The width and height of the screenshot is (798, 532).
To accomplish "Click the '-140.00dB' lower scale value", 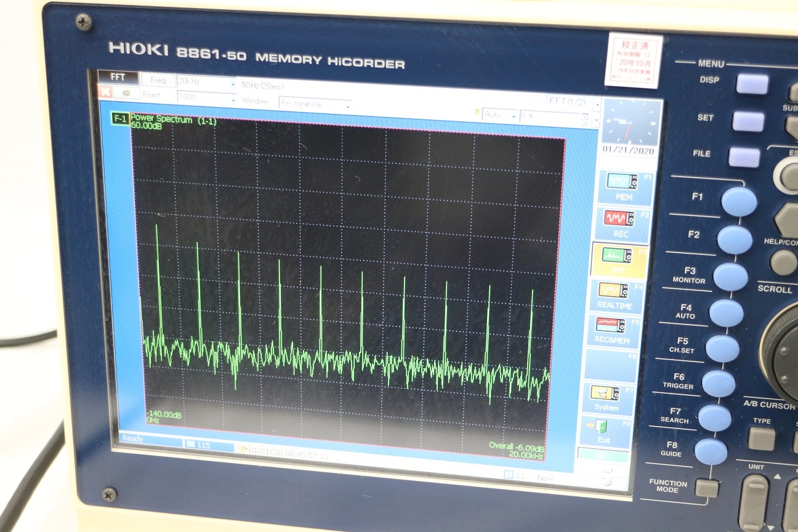I will (x=164, y=414).
